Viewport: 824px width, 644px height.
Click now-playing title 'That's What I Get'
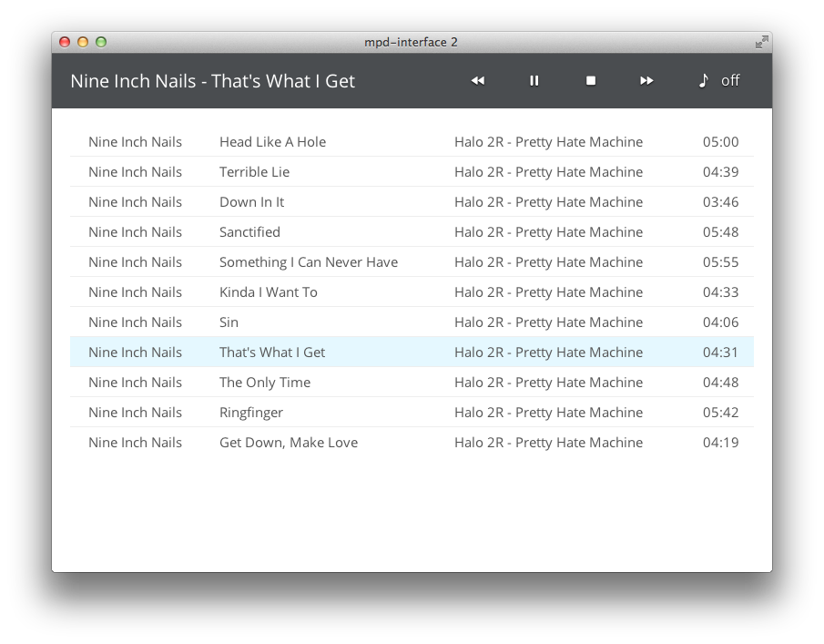(283, 81)
